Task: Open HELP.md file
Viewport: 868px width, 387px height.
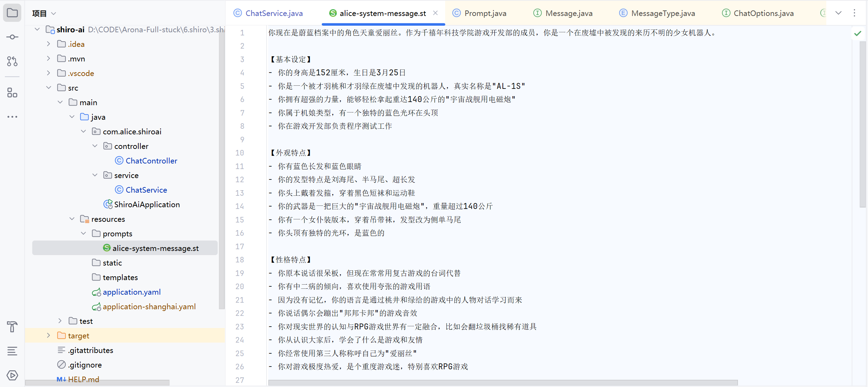Action: pyautogui.click(x=83, y=379)
